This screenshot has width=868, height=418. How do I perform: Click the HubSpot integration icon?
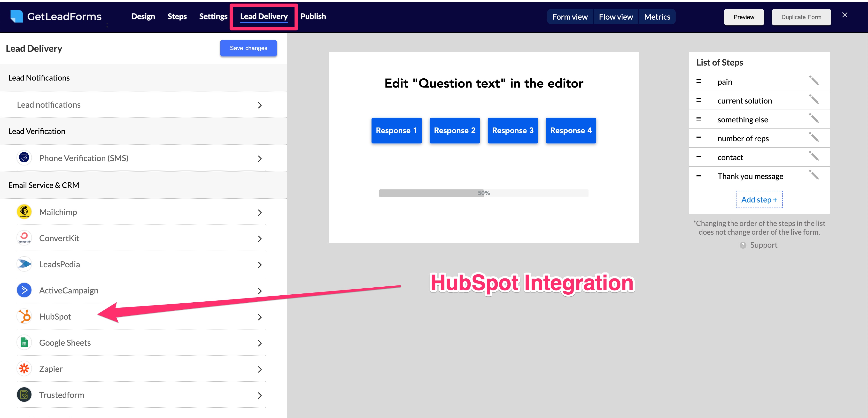(25, 316)
